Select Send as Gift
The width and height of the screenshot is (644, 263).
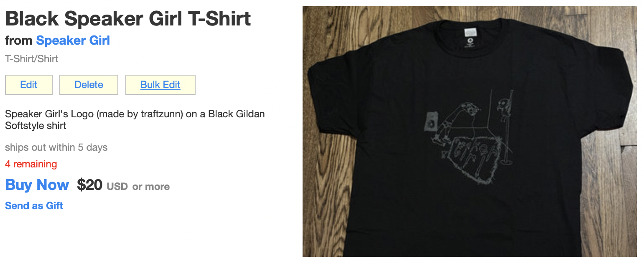click(x=34, y=206)
